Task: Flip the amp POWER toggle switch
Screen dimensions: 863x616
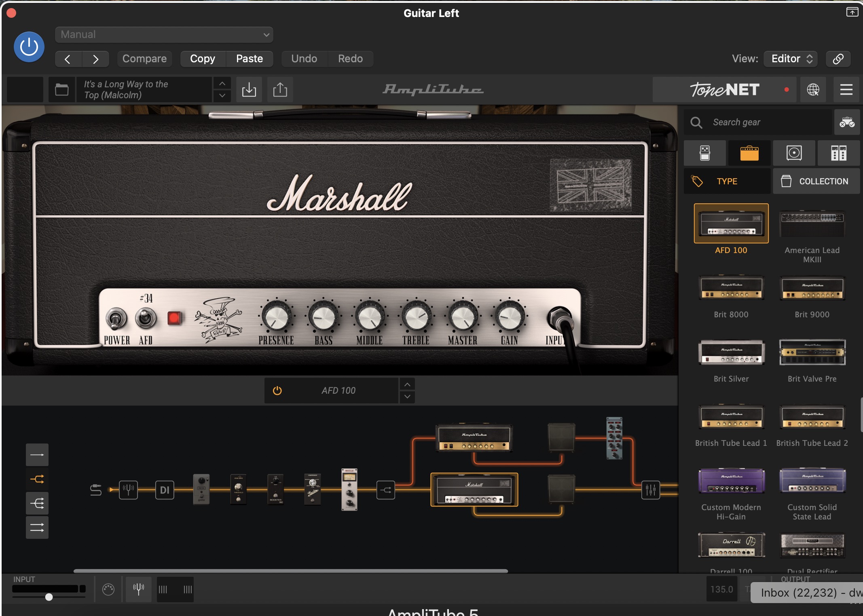Action: (116, 319)
